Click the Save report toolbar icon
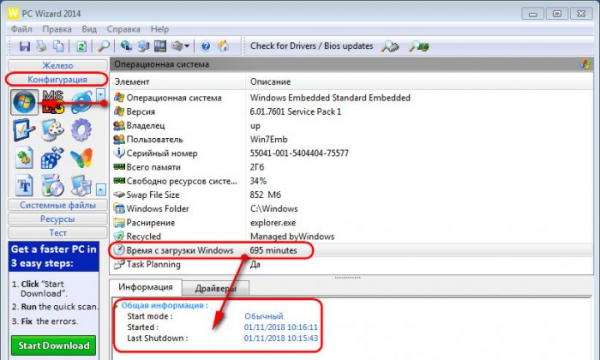 (x=25, y=46)
